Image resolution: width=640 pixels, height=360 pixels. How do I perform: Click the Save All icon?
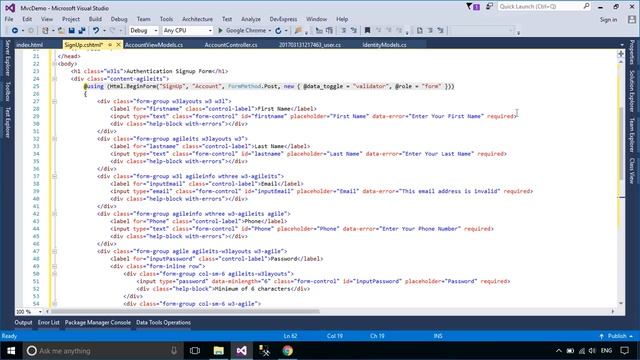point(82,31)
